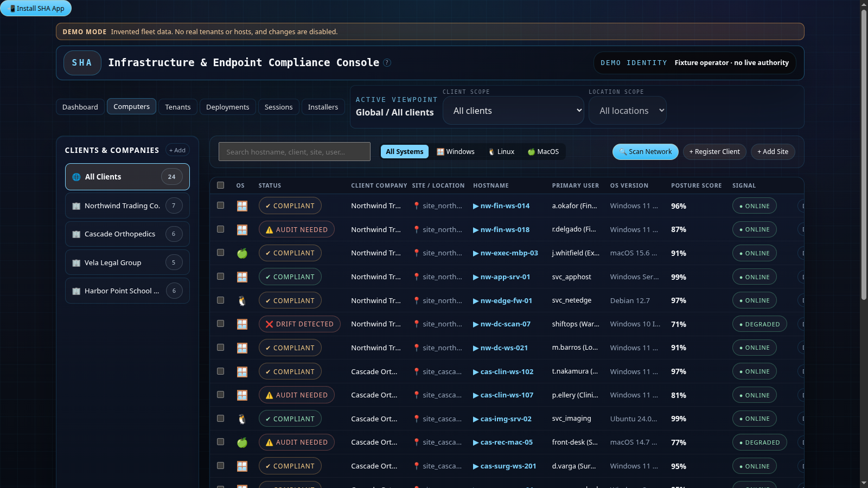The image size is (868, 488).
Task: Select the checkbox for cas-clin-ws-107
Action: 220,395
